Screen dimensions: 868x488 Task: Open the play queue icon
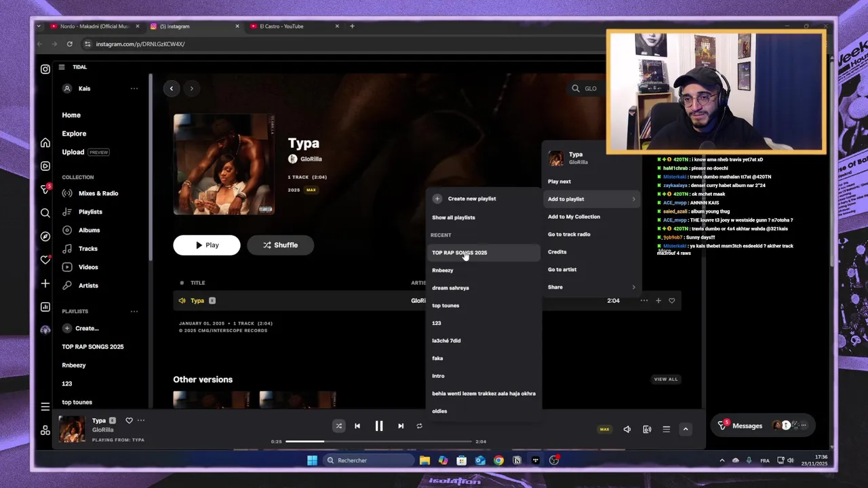tap(667, 429)
